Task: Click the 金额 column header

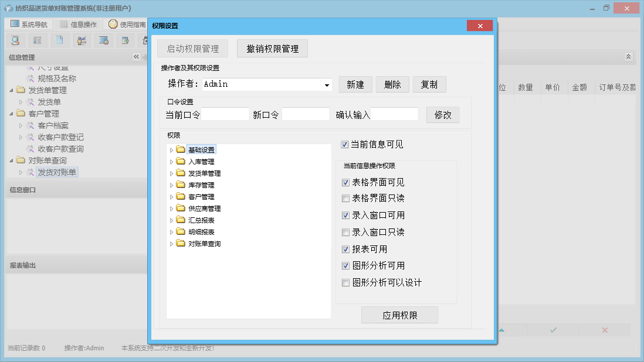Action: [x=579, y=87]
